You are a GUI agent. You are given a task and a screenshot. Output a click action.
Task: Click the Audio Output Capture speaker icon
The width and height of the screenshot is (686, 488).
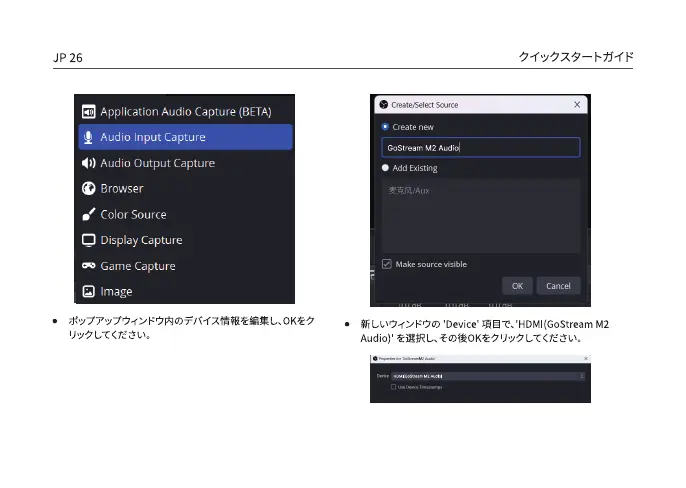tap(88, 163)
